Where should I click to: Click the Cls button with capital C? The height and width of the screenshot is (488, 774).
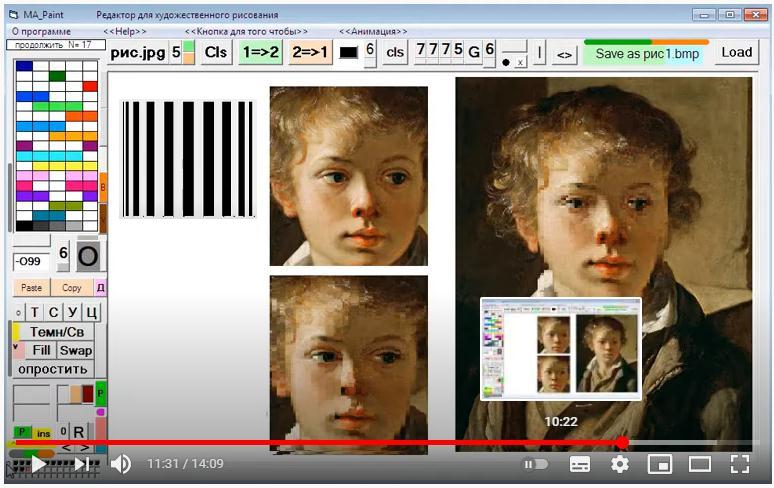(216, 52)
